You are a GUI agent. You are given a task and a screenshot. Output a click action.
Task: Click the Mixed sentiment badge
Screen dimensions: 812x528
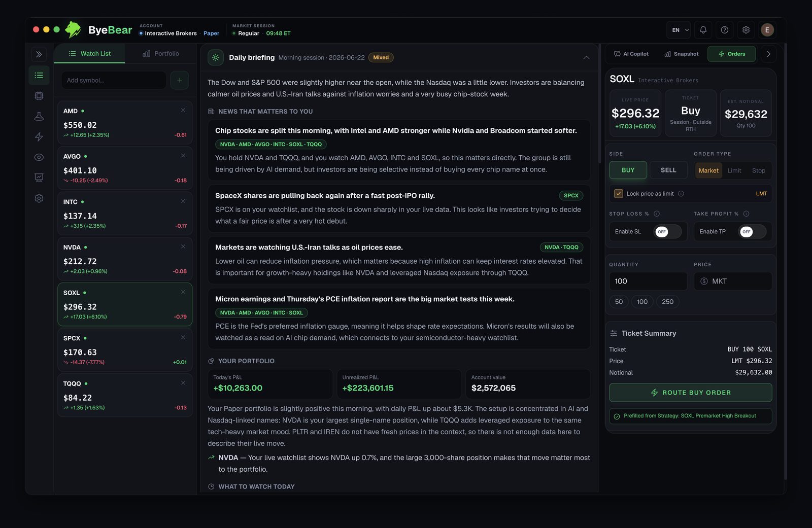tap(381, 57)
